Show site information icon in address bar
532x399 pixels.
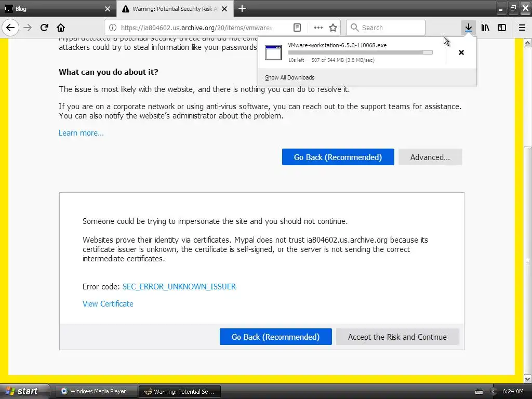(x=113, y=28)
